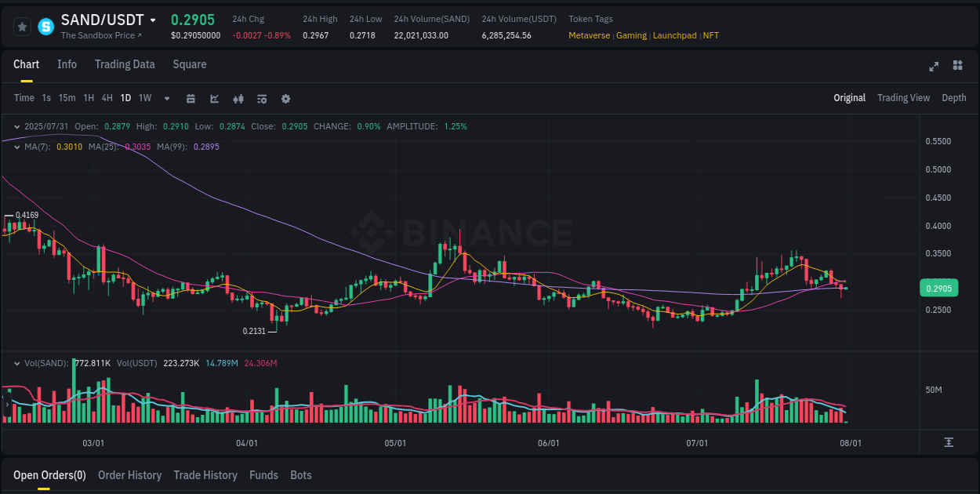Open the chart settings gear icon
Image resolution: width=980 pixels, height=494 pixels.
(285, 98)
